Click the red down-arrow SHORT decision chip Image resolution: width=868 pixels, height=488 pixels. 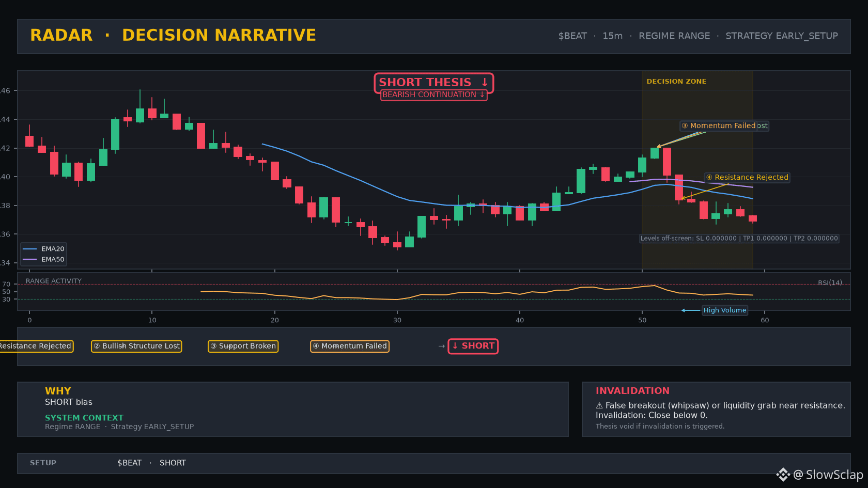point(473,346)
